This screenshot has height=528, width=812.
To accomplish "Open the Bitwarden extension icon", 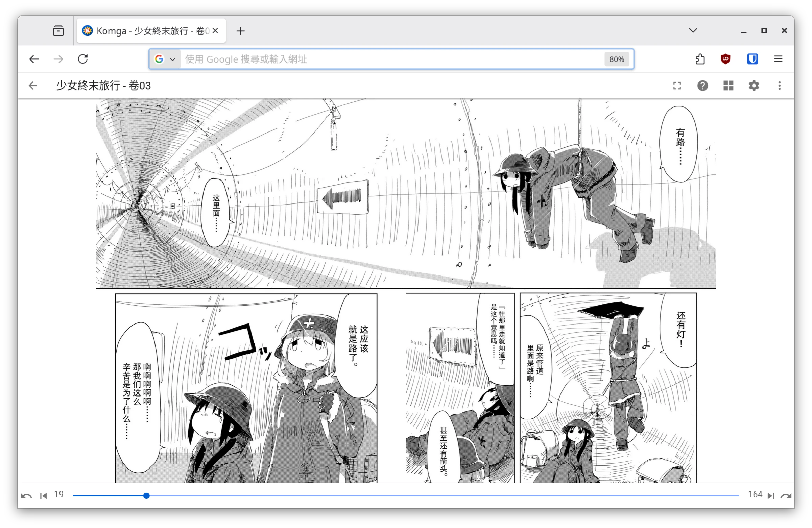I will [752, 59].
